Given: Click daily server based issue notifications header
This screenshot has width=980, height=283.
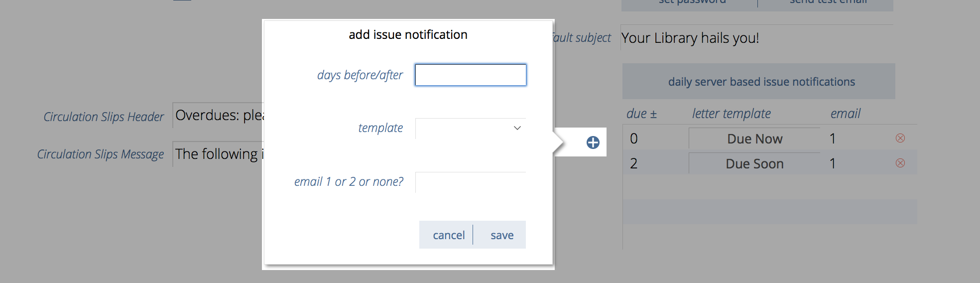Looking at the screenshot, I should click(761, 82).
